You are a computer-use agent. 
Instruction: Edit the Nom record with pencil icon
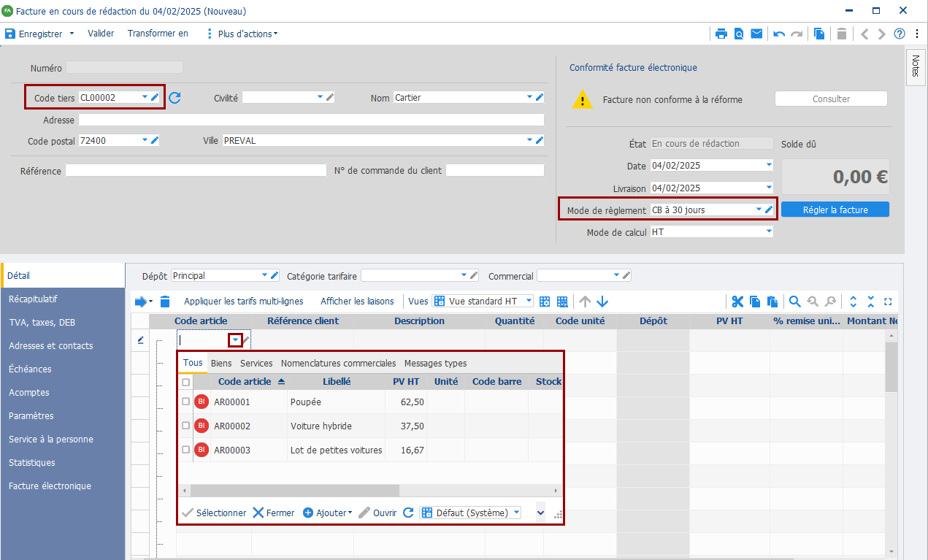(x=540, y=97)
